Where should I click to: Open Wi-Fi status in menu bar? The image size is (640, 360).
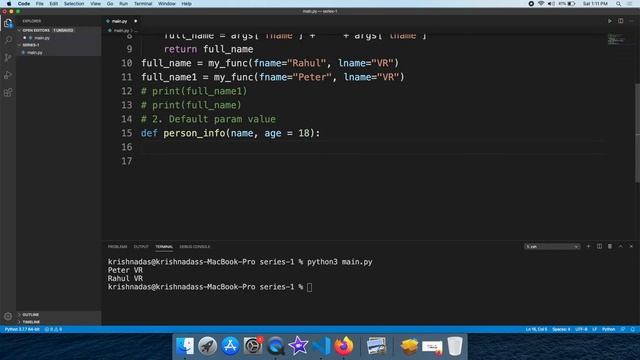541,4
